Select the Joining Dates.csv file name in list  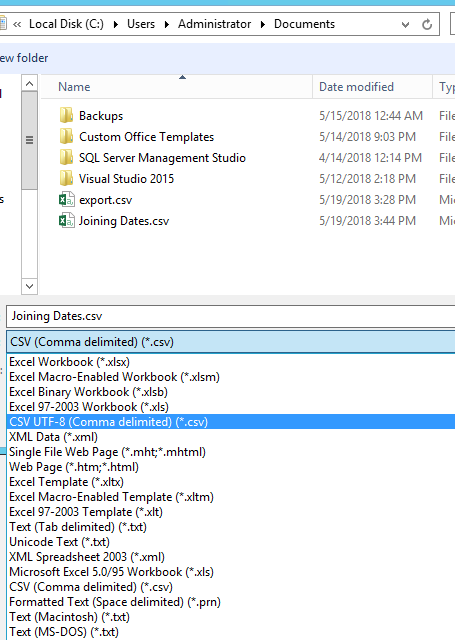[124, 221]
